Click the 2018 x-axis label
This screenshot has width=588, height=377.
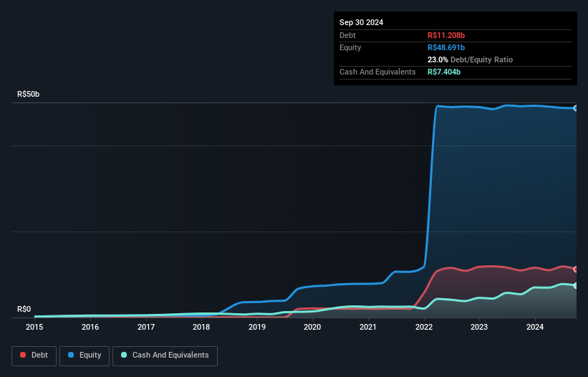point(201,327)
